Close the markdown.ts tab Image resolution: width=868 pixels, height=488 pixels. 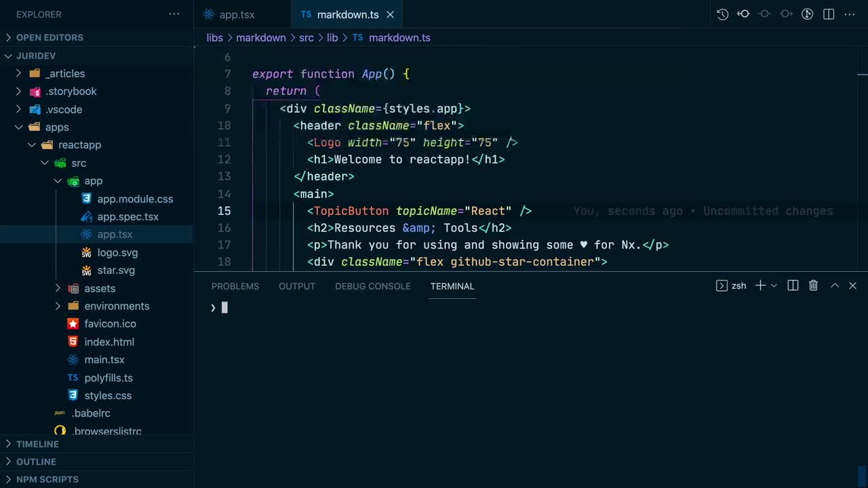(x=390, y=15)
